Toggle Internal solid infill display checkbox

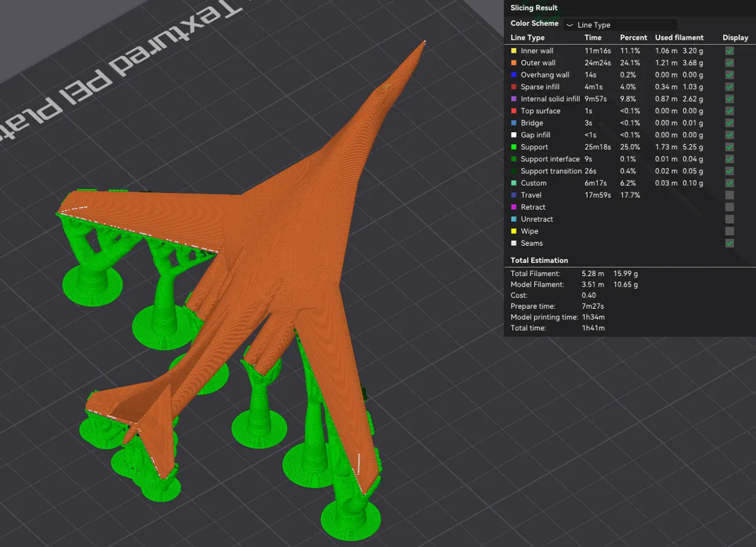coord(729,99)
